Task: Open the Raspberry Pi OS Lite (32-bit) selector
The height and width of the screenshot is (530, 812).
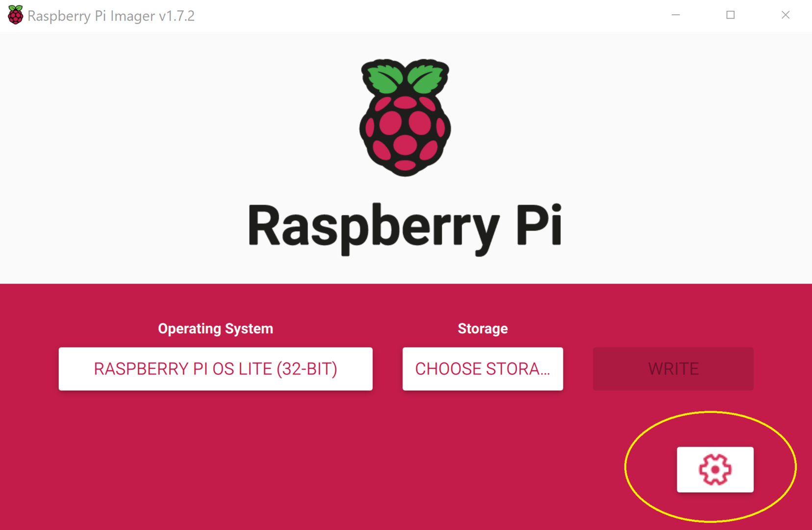Action: [x=215, y=369]
